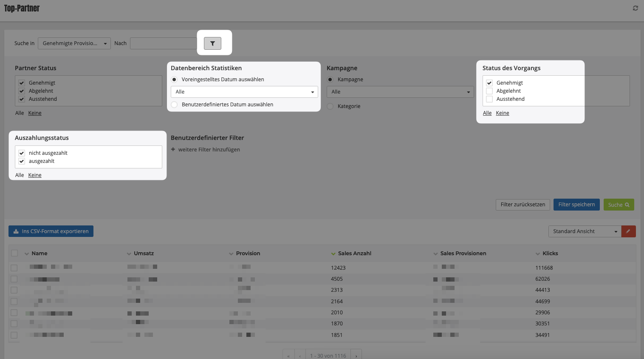Toggle Genehmigt in Status des Vorgangs
The height and width of the screenshot is (359, 644).
tap(489, 83)
